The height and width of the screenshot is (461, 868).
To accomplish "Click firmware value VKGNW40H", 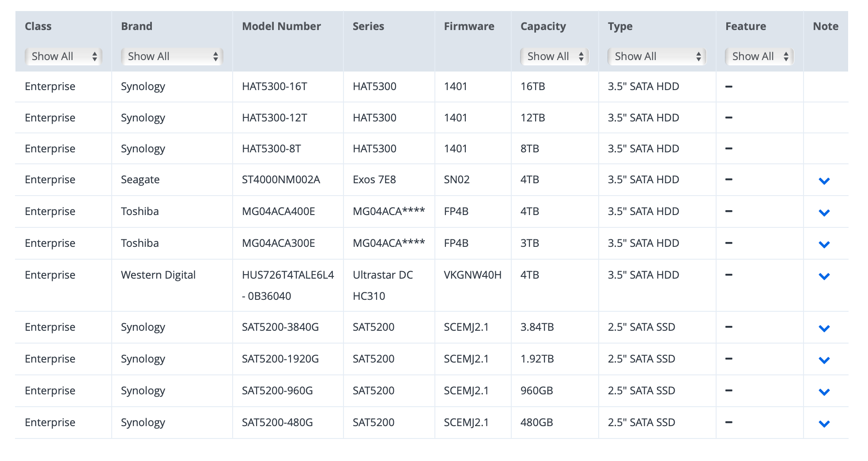I will point(472,275).
